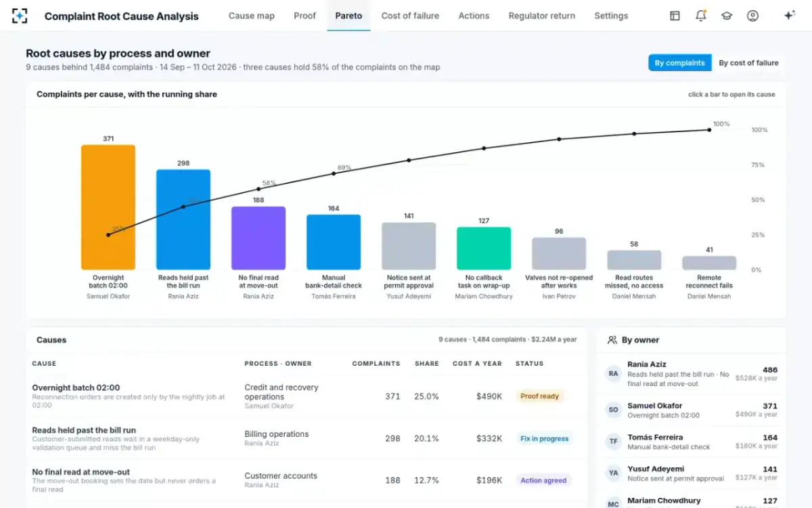Click the $490K cost in the table

tap(489, 396)
